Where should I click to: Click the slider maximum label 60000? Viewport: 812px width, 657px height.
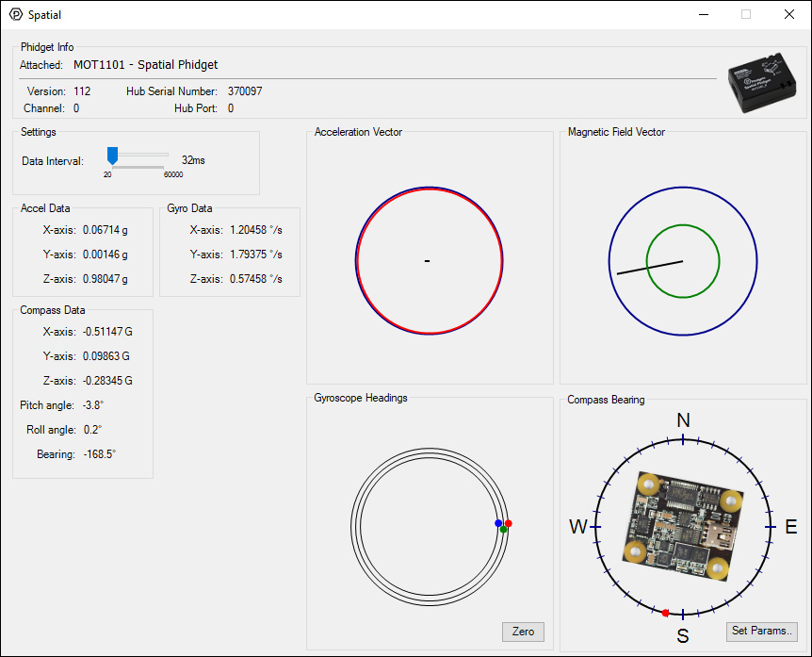pyautogui.click(x=173, y=174)
